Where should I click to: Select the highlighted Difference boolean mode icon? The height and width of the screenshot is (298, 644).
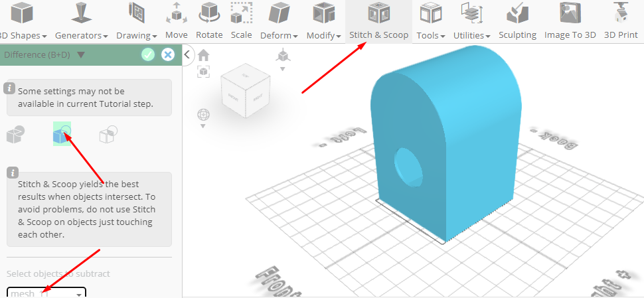coord(62,134)
